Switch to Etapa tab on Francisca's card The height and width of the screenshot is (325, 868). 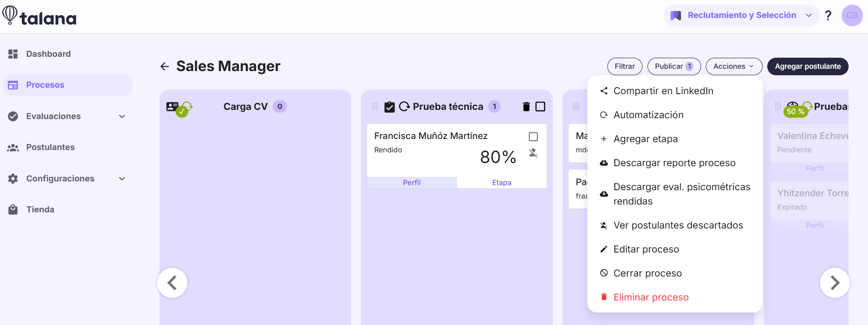(501, 183)
